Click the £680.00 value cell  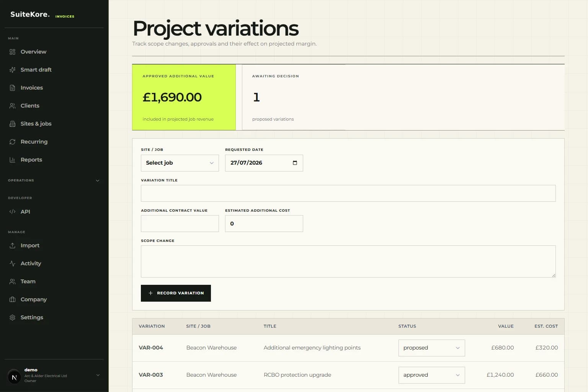point(502,348)
